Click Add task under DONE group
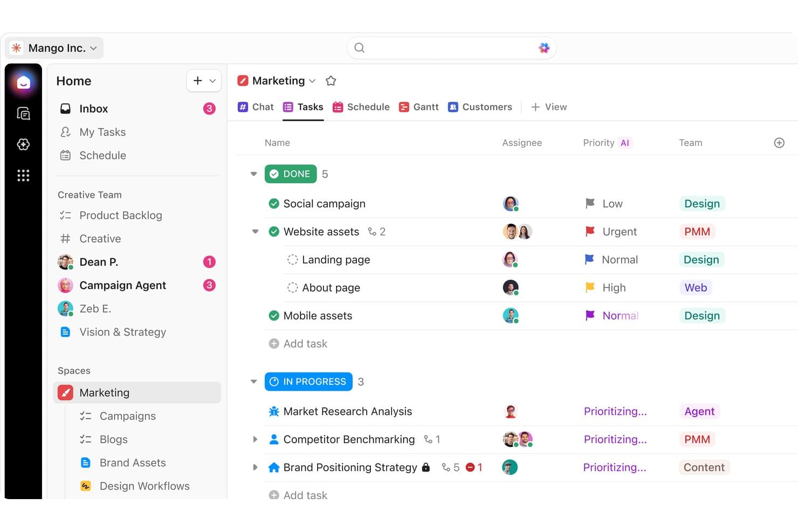798x532 pixels. [298, 344]
